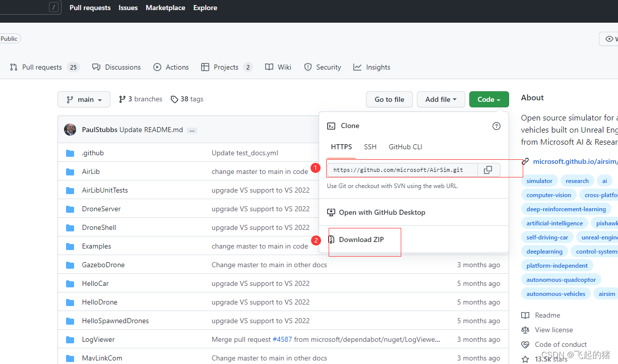Viewport: 618px width, 364px height.
Task: Open Projects tab
Action: pos(226,67)
